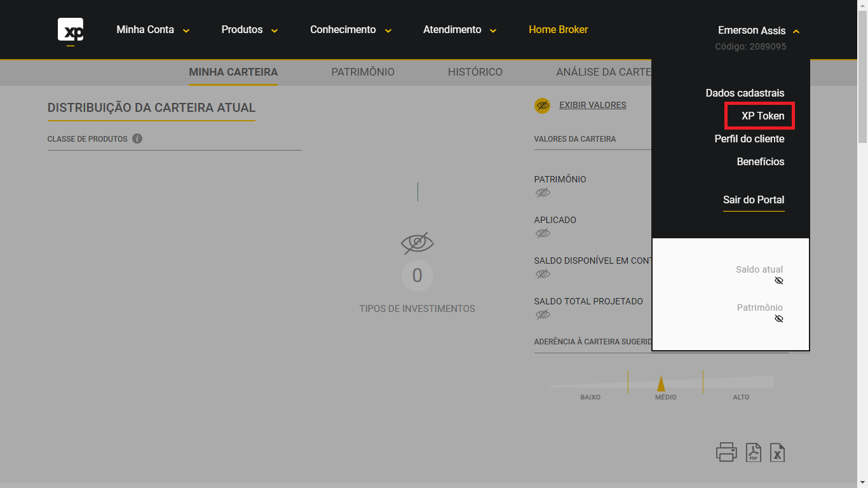Click the Exibir Valores link
868x488 pixels.
(x=593, y=105)
